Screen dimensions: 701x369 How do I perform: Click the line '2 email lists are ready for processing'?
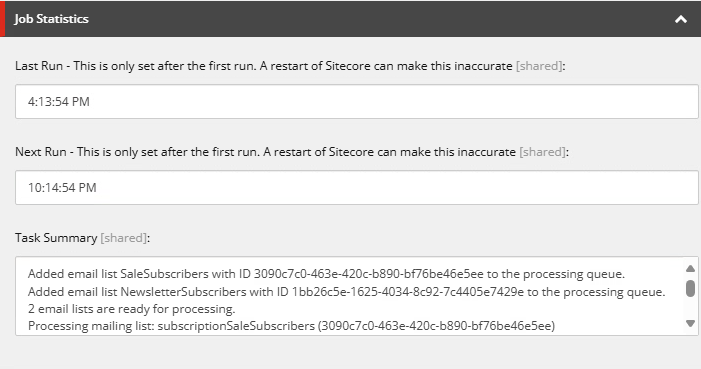(x=131, y=309)
